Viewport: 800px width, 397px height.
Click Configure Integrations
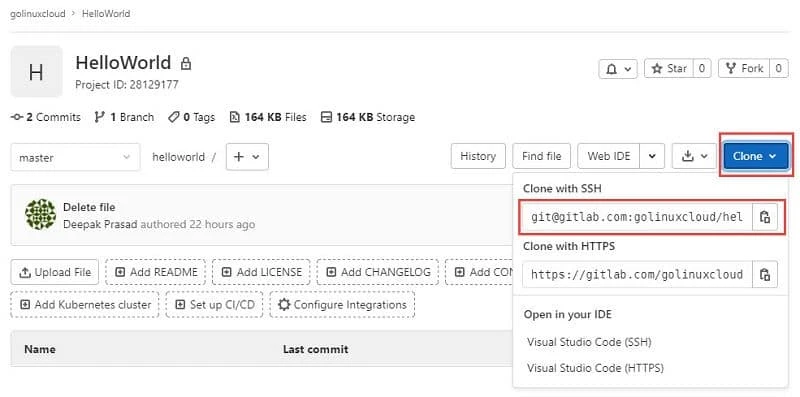pos(342,305)
